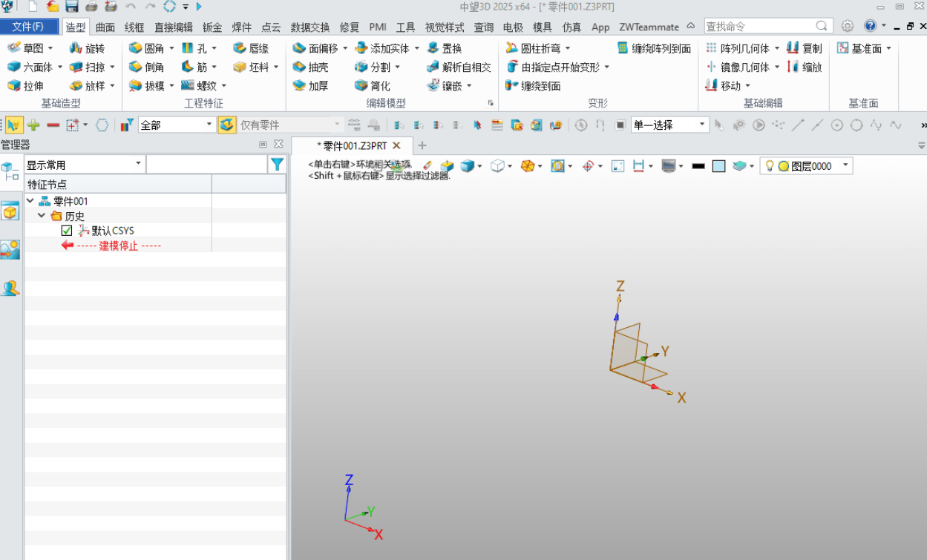Select the 移动 move tool

[723, 85]
